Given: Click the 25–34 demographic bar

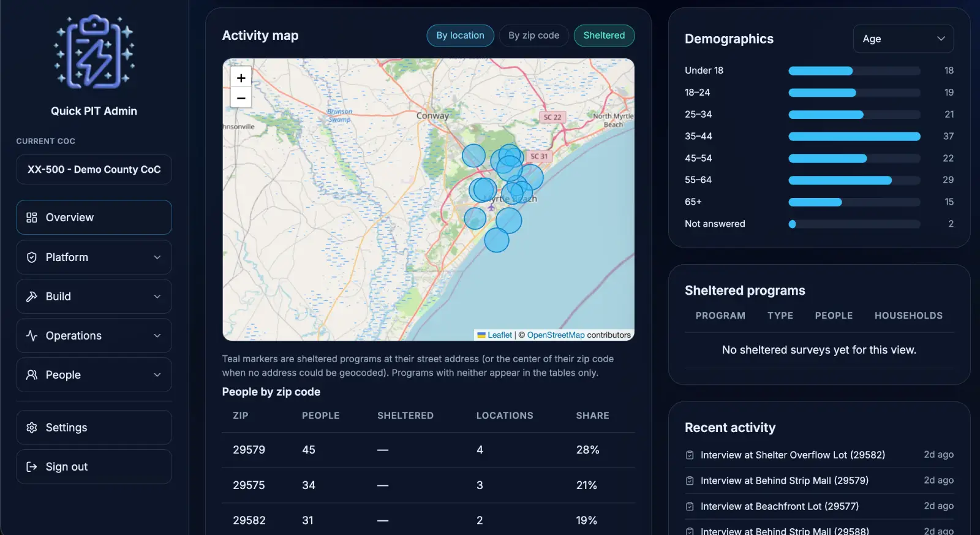Looking at the screenshot, I should tap(854, 115).
